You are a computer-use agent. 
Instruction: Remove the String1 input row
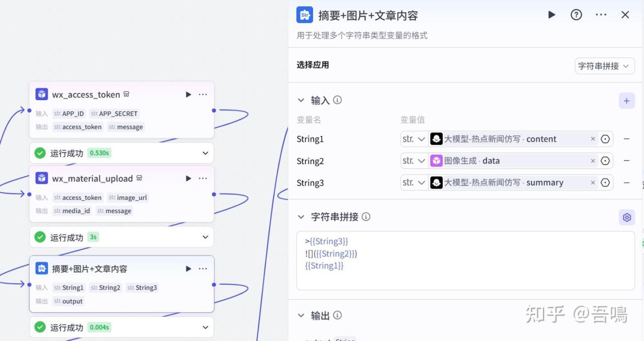coord(626,139)
